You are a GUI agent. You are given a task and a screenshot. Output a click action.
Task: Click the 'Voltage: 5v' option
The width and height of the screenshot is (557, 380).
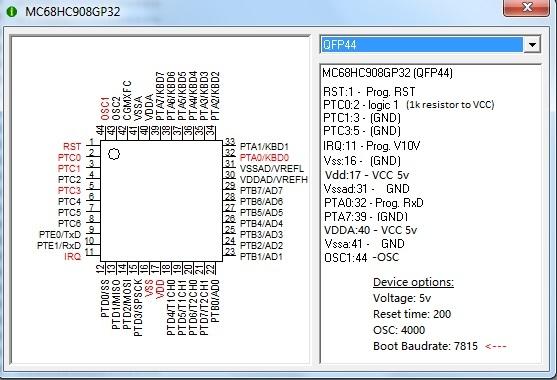tap(402, 298)
